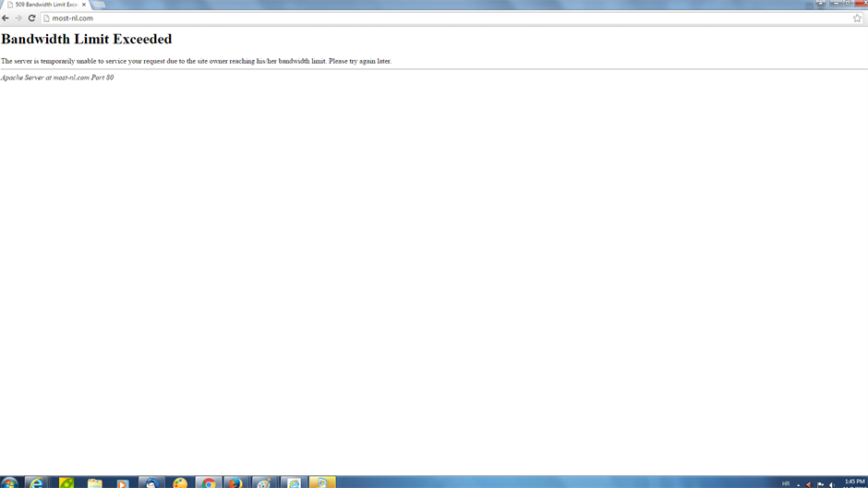Reload the most-nl.com page
The image size is (868, 488).
point(31,18)
